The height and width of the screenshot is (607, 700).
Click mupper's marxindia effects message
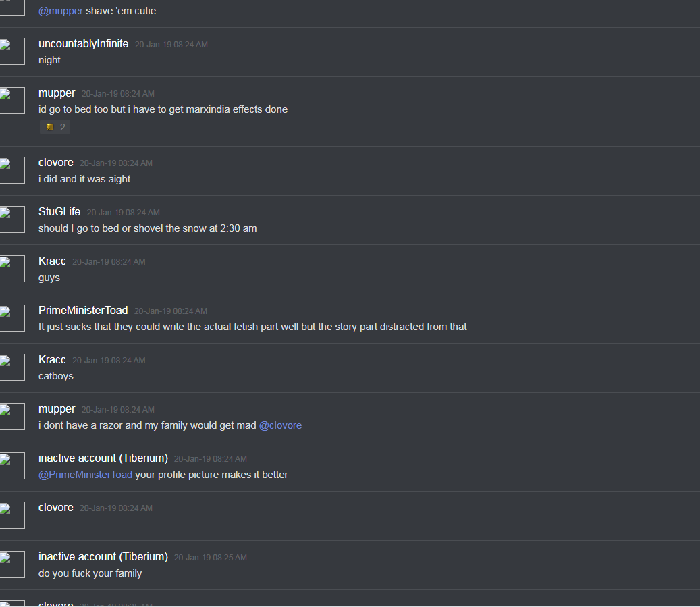point(163,109)
